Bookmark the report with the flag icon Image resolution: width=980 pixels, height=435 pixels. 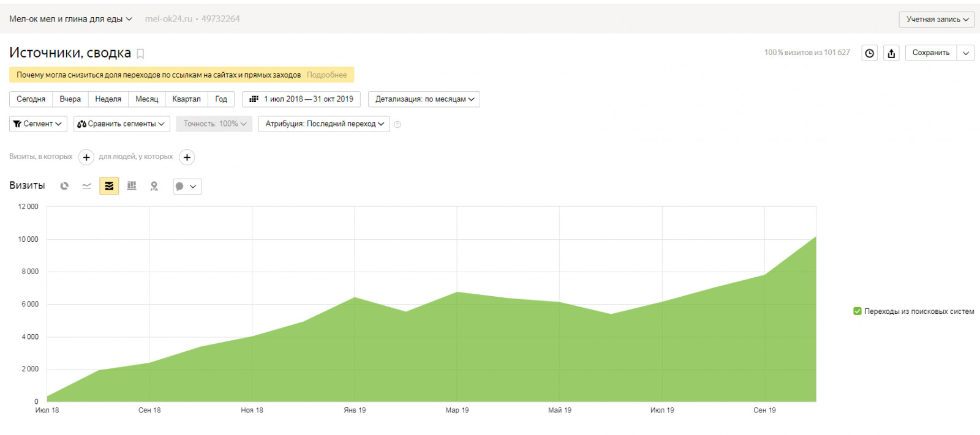coord(140,54)
